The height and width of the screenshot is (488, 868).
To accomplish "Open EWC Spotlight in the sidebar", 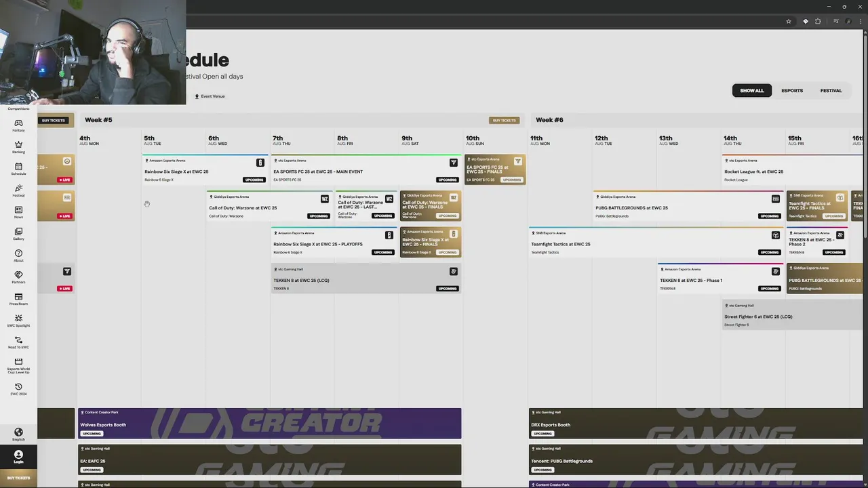I will click(x=18, y=321).
